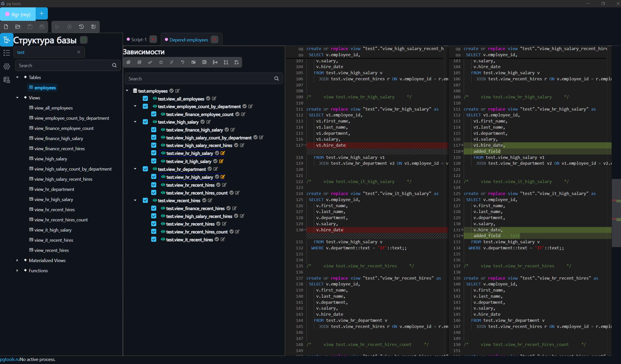The height and width of the screenshot is (364, 621).
Task: Click orange edit icon next to view_it_high_salary
Action: click(221, 161)
